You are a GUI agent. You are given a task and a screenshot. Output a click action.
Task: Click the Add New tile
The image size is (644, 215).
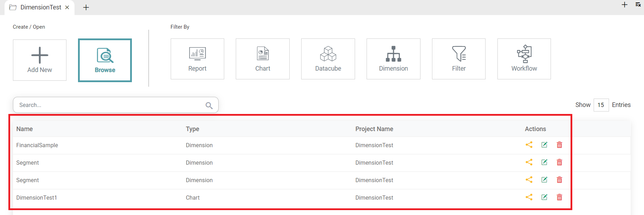(40, 60)
